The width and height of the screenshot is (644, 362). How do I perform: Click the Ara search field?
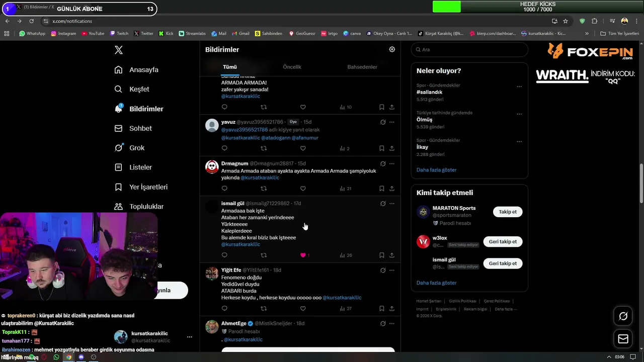469,49
